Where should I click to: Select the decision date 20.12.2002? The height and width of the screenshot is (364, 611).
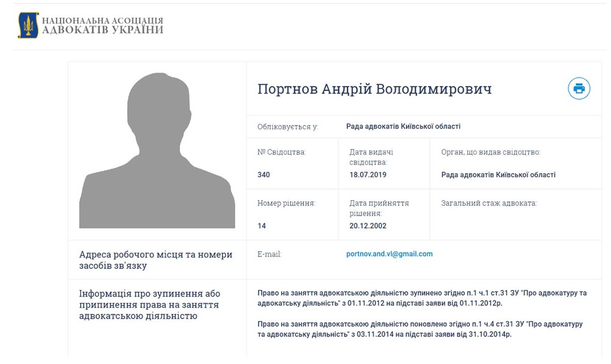point(368,226)
